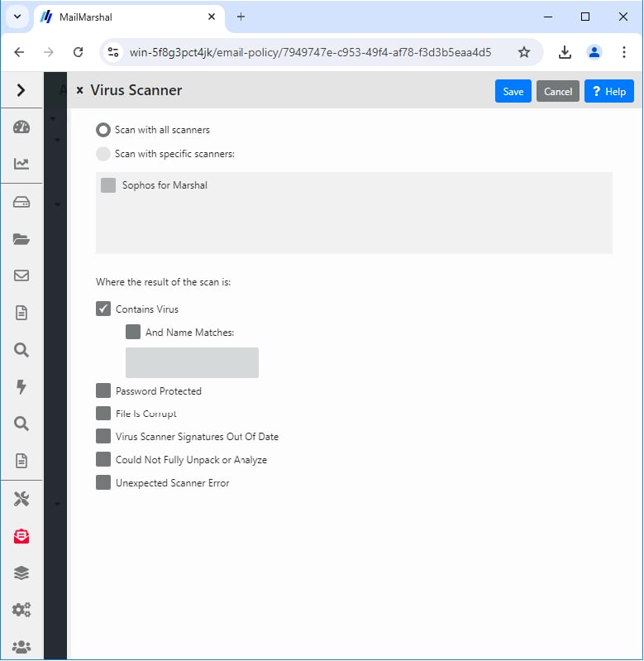Select Scan with all scanners
This screenshot has height=661, width=644.
coord(103,130)
